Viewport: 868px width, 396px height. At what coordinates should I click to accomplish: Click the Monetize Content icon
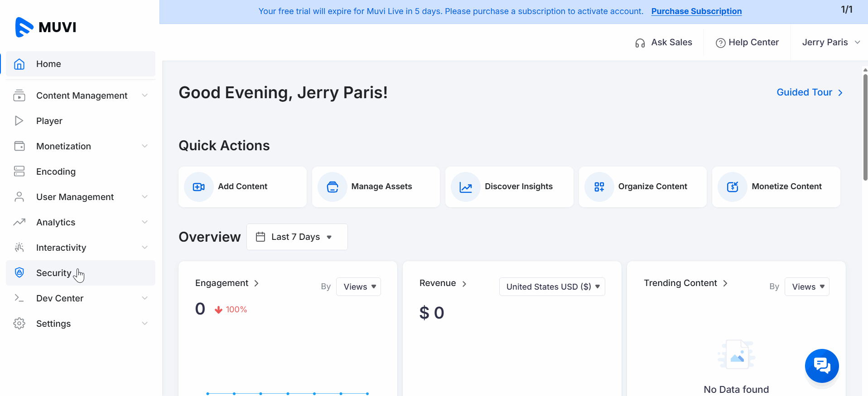[x=733, y=187]
